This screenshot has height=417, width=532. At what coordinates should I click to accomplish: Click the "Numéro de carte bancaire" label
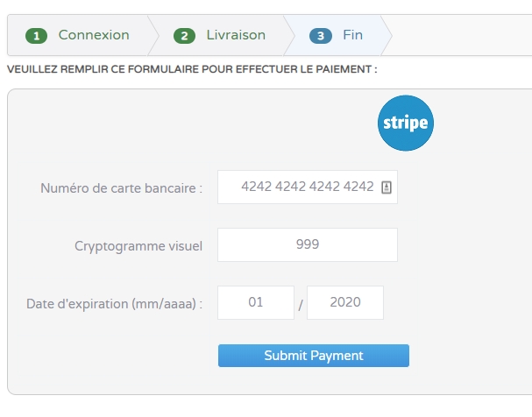coord(122,187)
